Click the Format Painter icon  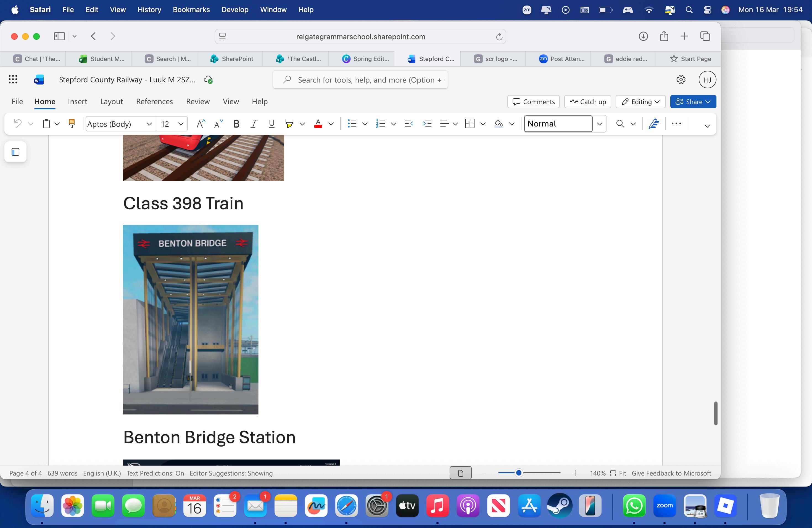[72, 124]
